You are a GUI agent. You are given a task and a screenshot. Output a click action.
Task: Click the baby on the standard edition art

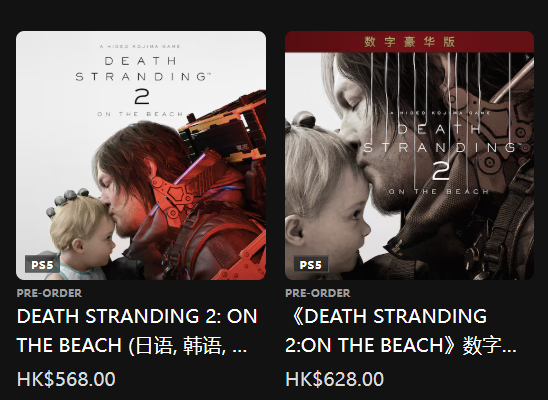[81, 236]
